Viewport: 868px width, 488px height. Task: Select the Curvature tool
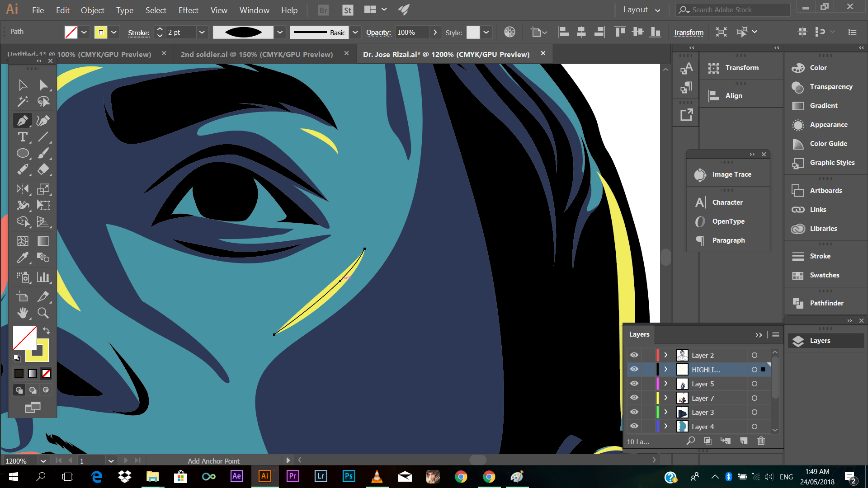pyautogui.click(x=43, y=121)
